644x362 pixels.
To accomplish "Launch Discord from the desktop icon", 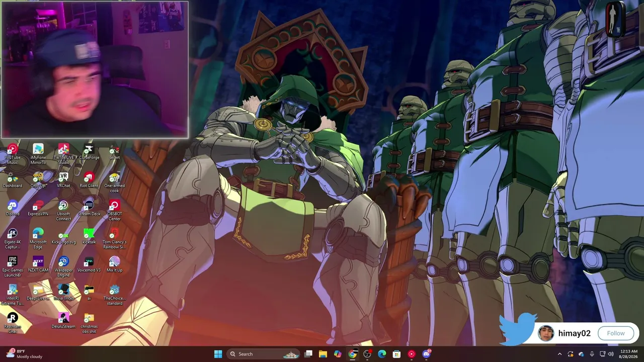I will (x=13, y=208).
